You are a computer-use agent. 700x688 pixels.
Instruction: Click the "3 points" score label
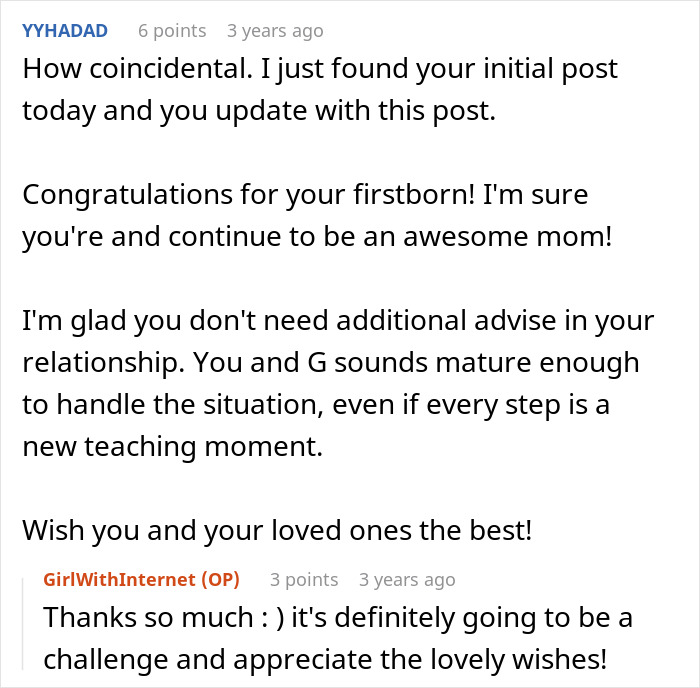click(x=304, y=580)
